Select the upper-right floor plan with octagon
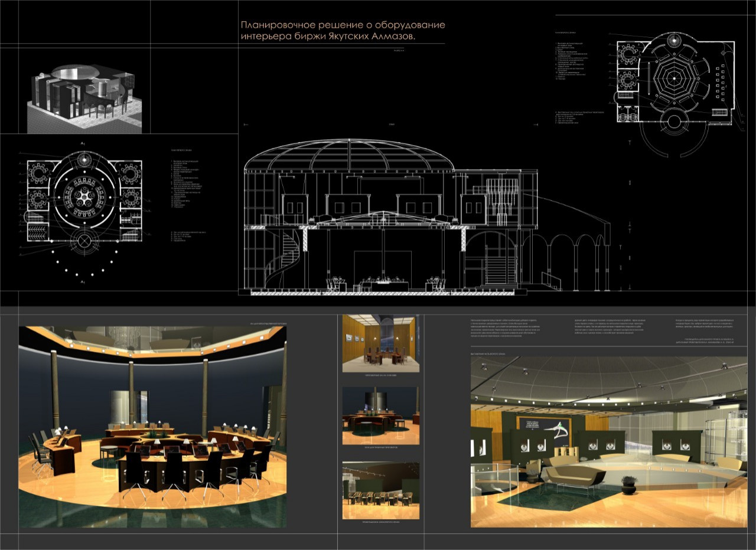 [676, 83]
